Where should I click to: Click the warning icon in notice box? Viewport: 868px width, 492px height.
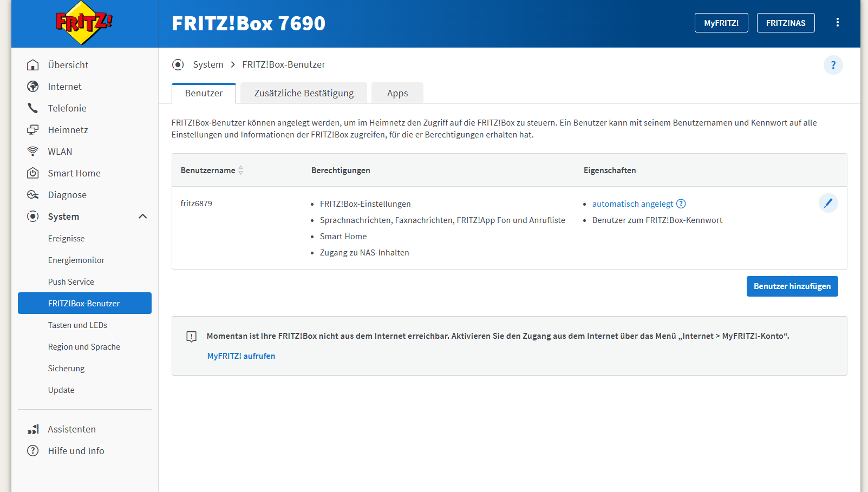click(x=192, y=337)
